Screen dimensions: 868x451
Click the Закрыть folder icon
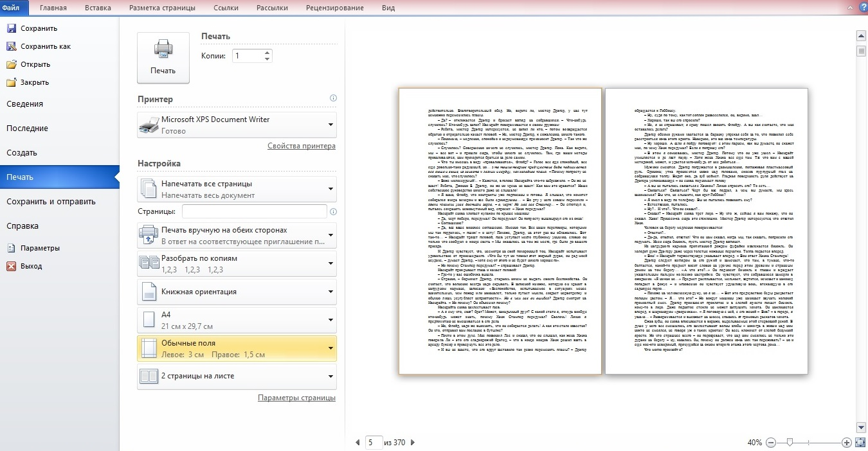click(x=11, y=82)
